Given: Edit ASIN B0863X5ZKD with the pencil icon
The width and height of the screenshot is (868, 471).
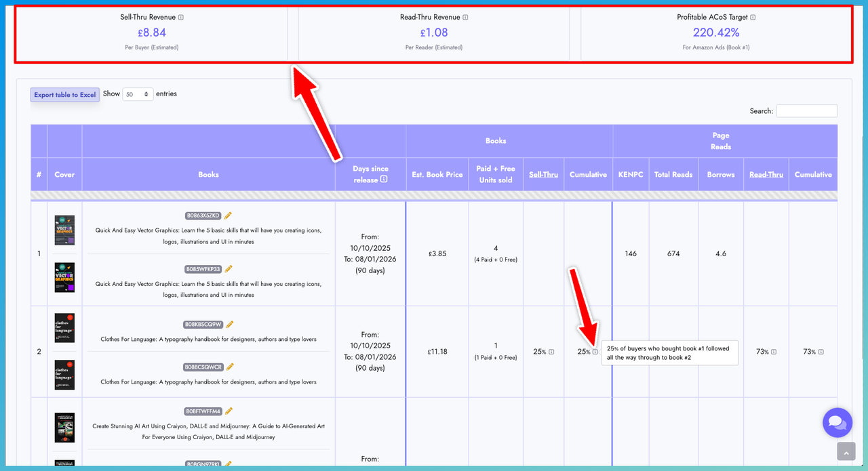Looking at the screenshot, I should pos(229,216).
